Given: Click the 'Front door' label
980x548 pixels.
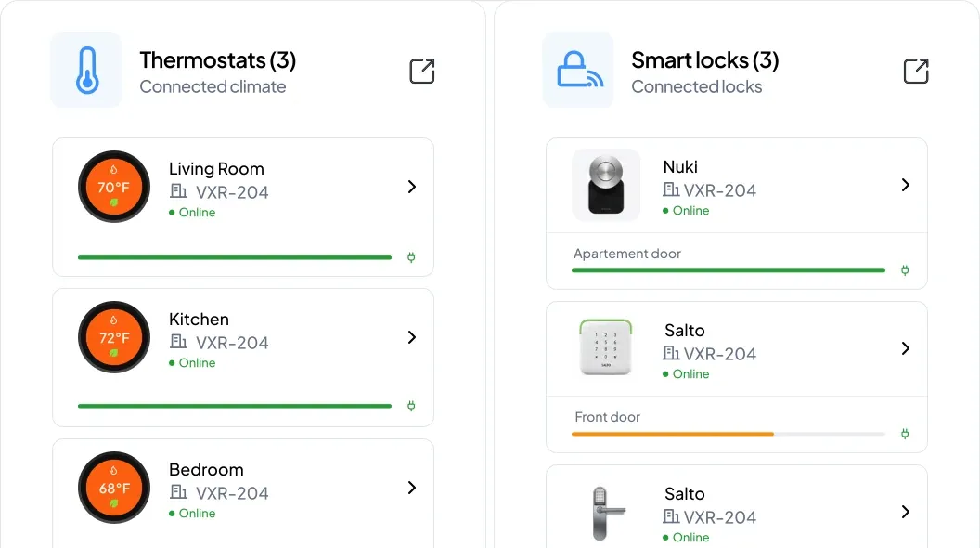Looking at the screenshot, I should pyautogui.click(x=608, y=417).
